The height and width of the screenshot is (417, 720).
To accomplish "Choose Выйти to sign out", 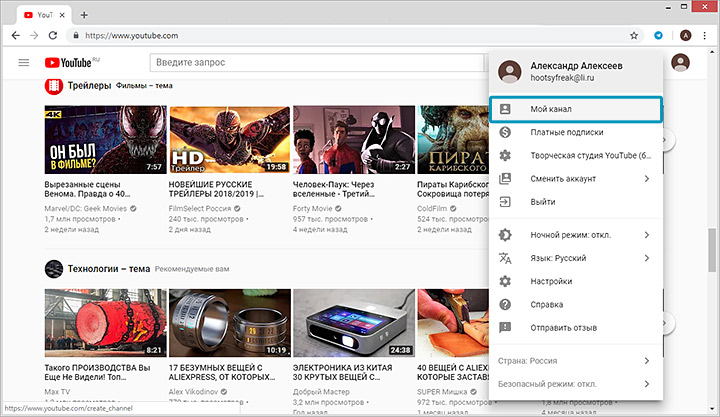I will 576,202.
